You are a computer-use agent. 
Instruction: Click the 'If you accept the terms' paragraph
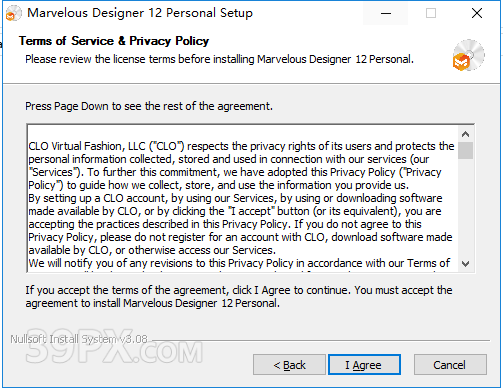[x=239, y=297]
